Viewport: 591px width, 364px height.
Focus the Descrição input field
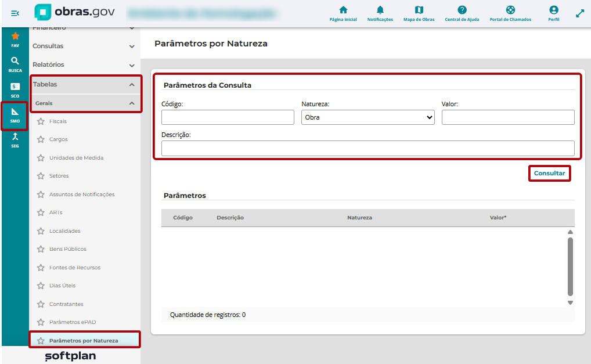tap(368, 149)
